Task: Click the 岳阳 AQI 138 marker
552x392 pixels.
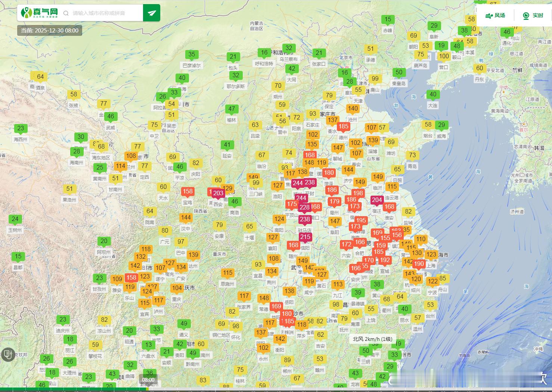Action: (289, 292)
